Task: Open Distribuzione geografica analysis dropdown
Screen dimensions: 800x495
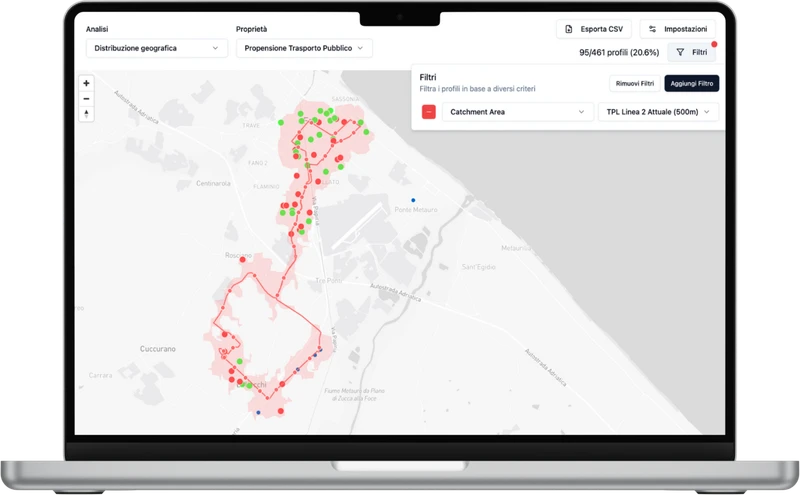Action: tap(157, 48)
